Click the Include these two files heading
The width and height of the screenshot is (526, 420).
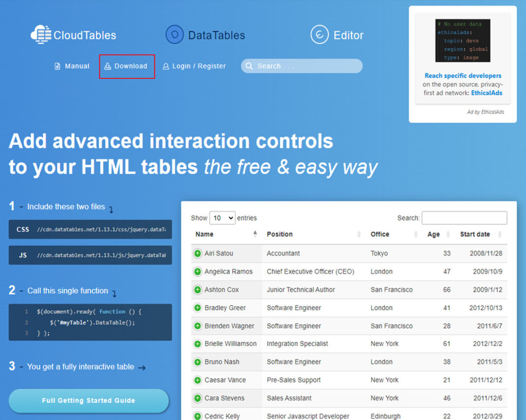click(x=66, y=207)
